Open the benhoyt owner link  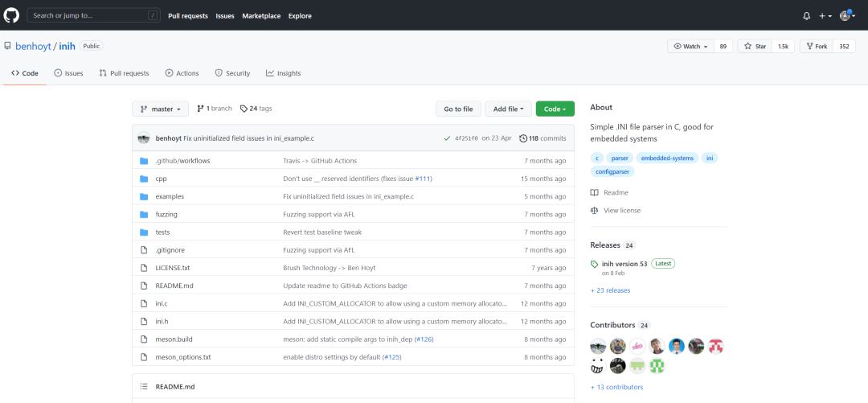[x=33, y=47]
